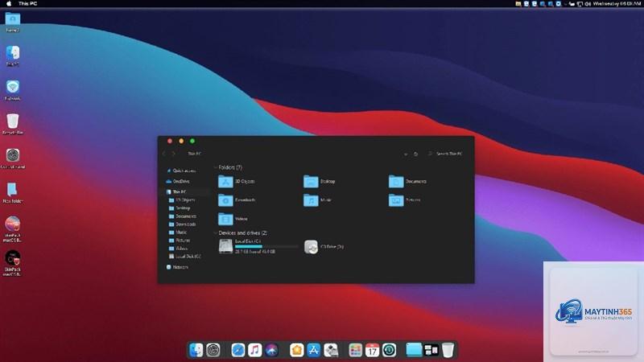The width and height of the screenshot is (644, 362).
Task: Select OneDrive in navigation pane
Action: (178, 181)
